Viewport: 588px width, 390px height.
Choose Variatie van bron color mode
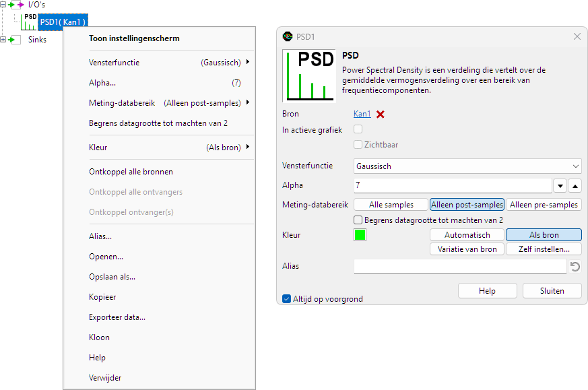tap(467, 249)
